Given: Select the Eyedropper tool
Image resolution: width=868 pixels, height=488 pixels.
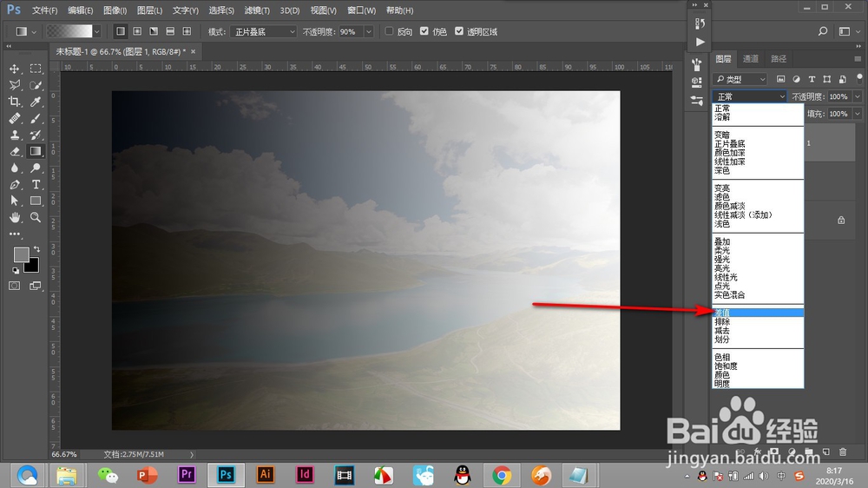Looking at the screenshot, I should (x=36, y=102).
